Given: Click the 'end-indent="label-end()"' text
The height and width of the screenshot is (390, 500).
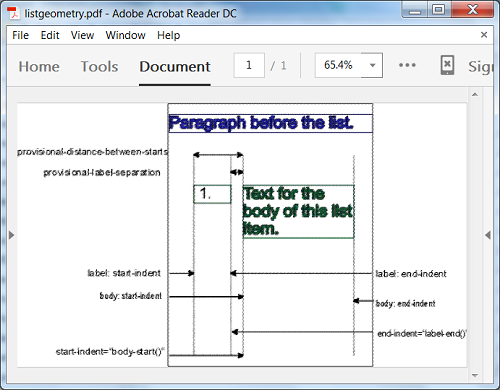Looking at the screenshot, I should (422, 333).
